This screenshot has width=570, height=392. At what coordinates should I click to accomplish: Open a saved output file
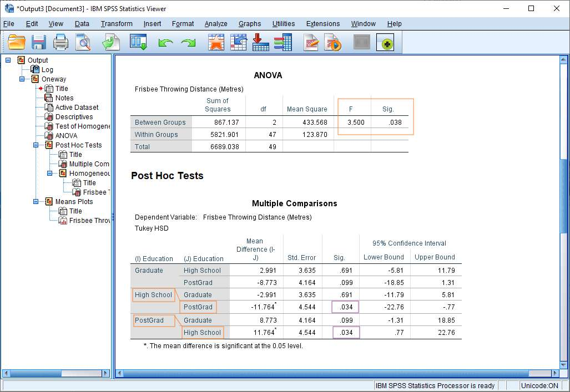(x=17, y=42)
